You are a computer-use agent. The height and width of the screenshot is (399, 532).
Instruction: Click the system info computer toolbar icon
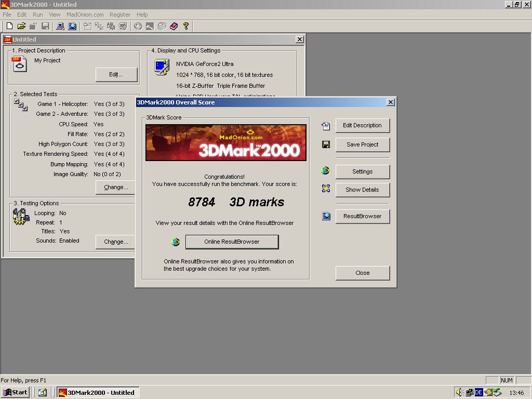click(x=60, y=26)
